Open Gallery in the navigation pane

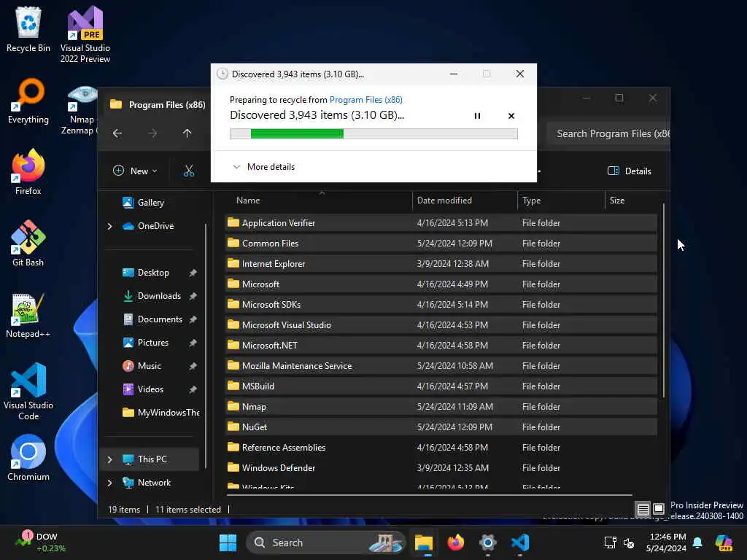[x=144, y=203]
